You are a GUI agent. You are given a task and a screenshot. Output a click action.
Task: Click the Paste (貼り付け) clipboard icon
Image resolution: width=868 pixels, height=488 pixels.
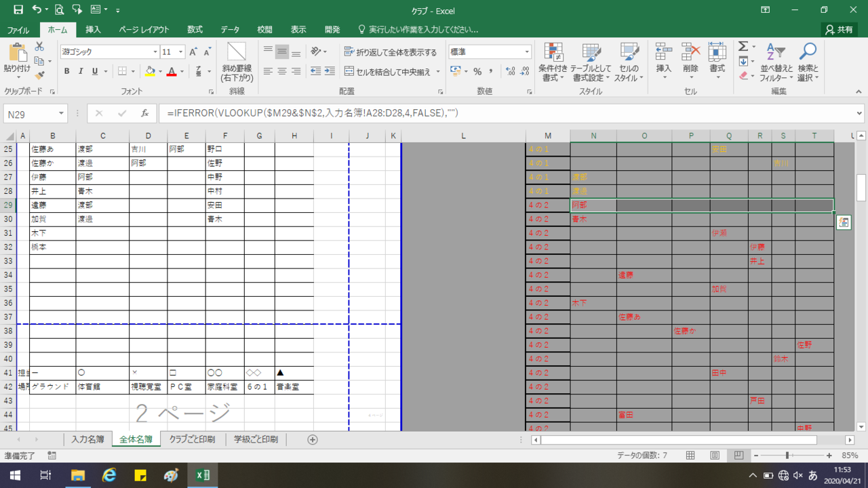pyautogui.click(x=17, y=53)
